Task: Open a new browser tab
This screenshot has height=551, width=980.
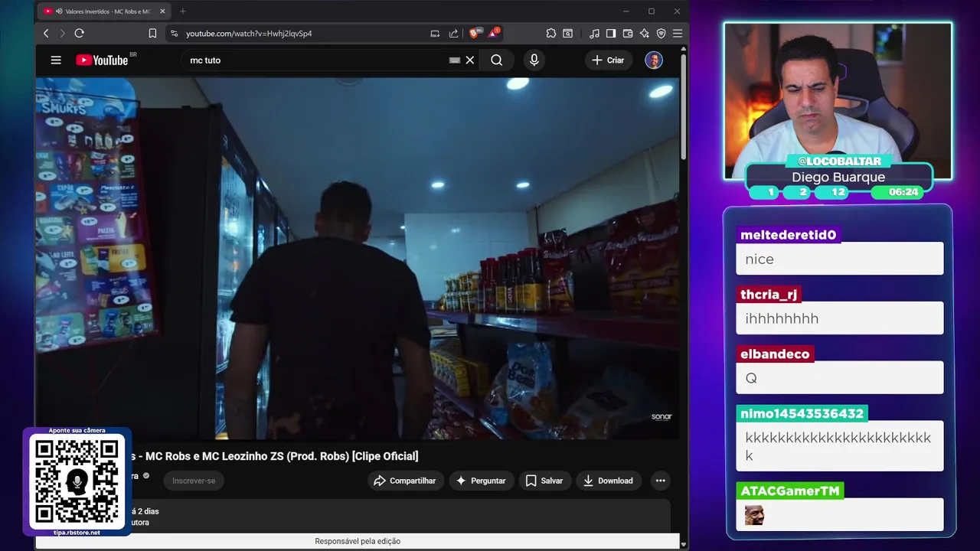Action: (x=182, y=11)
